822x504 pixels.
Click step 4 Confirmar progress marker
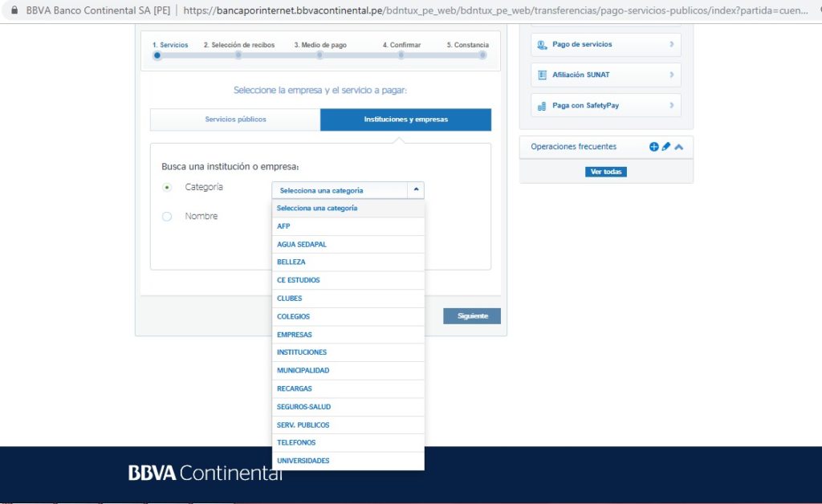(401, 55)
